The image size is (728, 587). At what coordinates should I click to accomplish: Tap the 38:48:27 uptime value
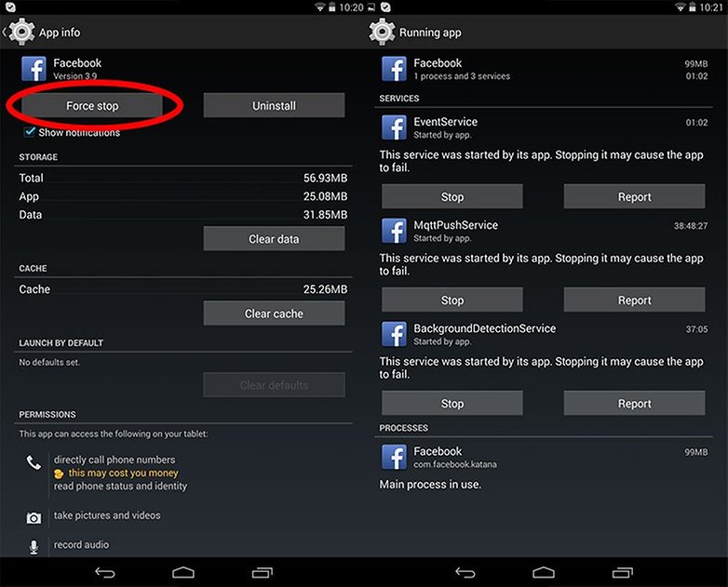691,226
